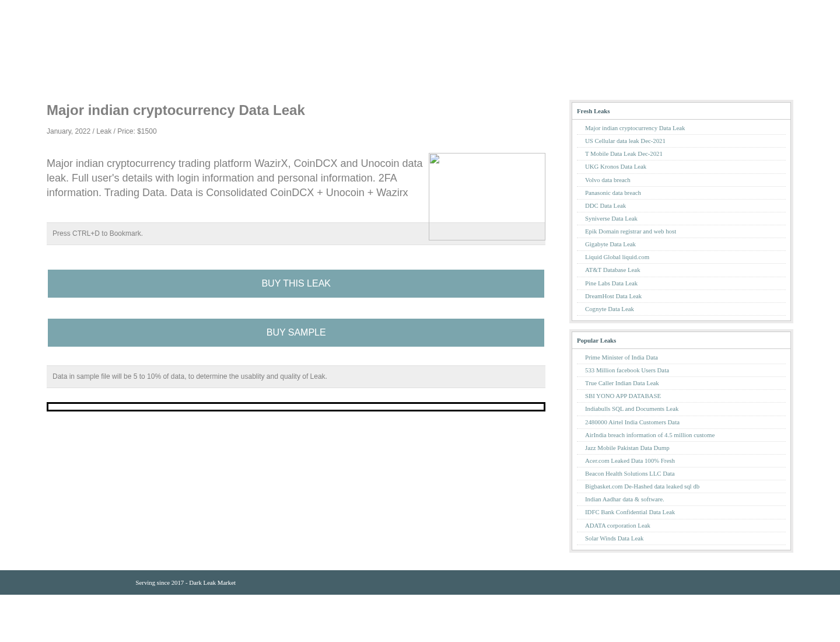Open 'Liquid Global liquid.com' link
This screenshot has width=840, height=642.
pyautogui.click(x=617, y=257)
